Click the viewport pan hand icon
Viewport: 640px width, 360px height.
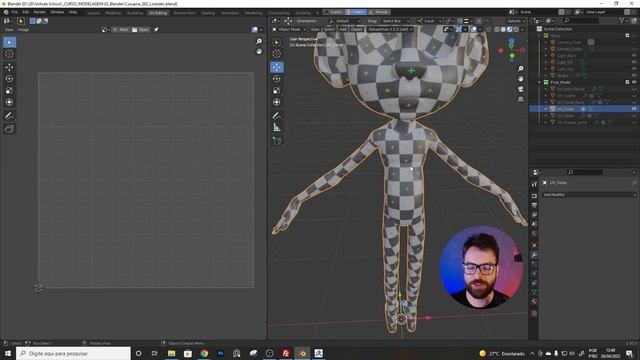[x=520, y=79]
